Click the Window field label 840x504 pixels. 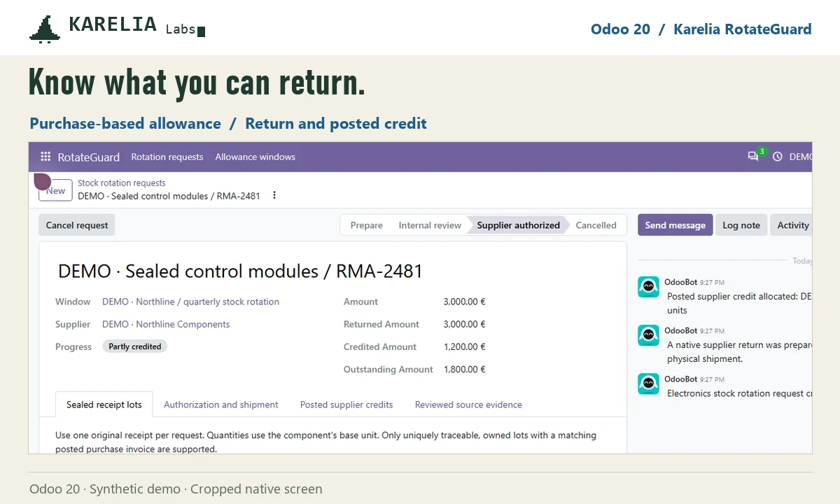73,302
